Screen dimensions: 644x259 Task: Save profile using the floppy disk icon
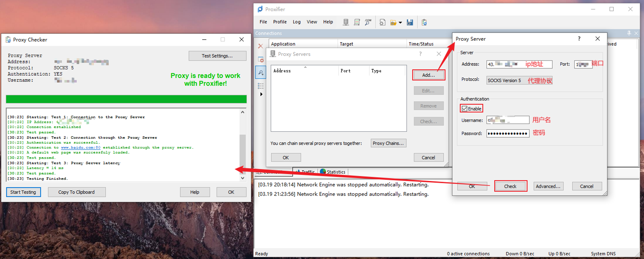pyautogui.click(x=410, y=22)
